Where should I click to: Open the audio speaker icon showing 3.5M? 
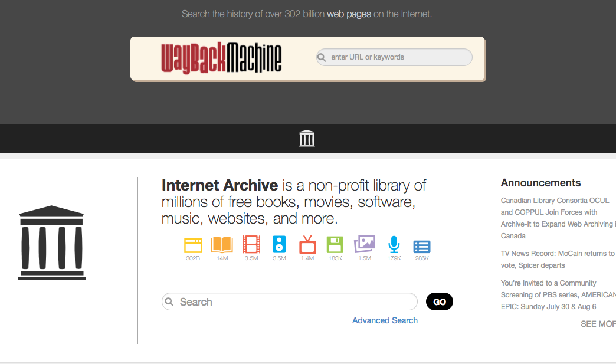(x=279, y=244)
